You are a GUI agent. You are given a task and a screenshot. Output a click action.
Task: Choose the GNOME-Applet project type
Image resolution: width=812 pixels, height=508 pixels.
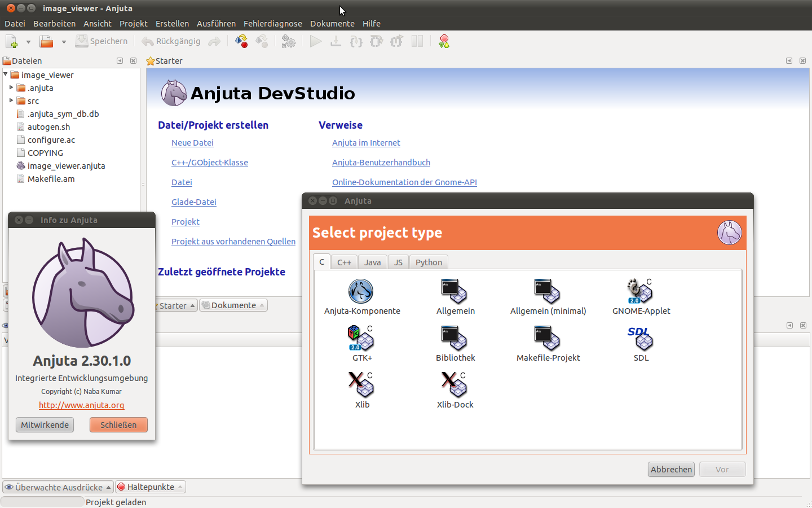(x=641, y=292)
